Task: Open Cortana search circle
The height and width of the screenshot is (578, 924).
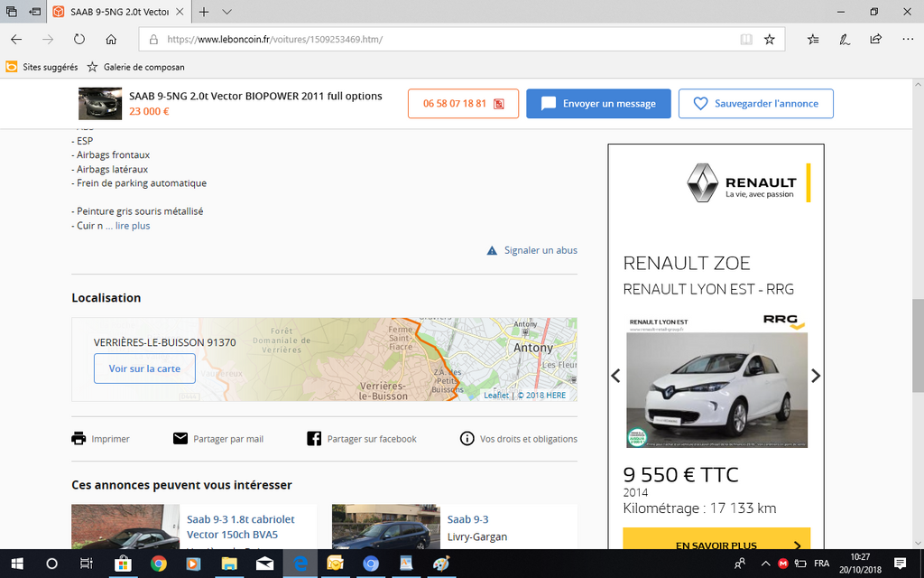Action: (51, 564)
